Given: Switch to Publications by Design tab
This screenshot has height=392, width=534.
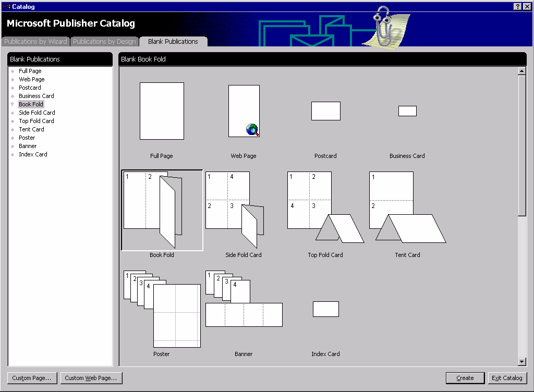Looking at the screenshot, I should click(x=104, y=42).
